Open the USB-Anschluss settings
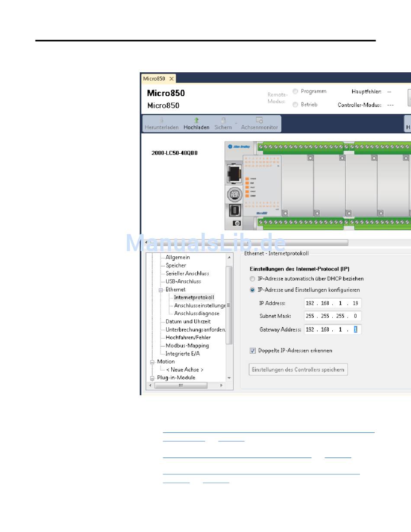 pos(183,281)
